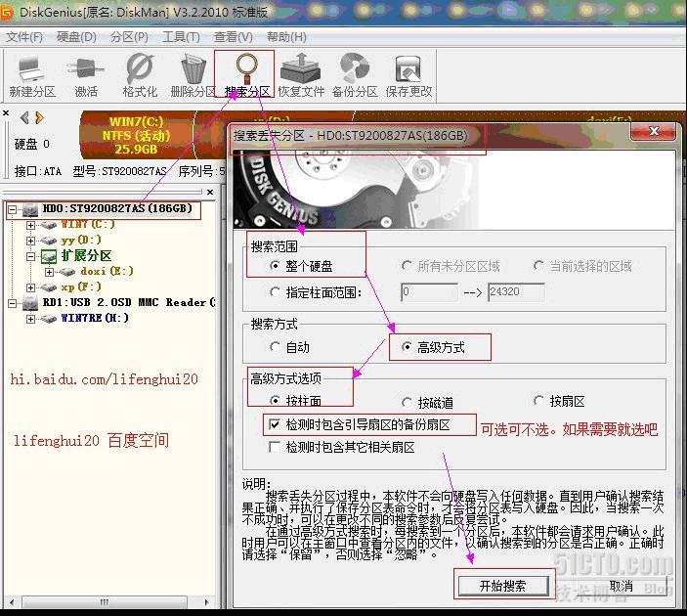The width and height of the screenshot is (687, 616).
Task: Click the doxi (E:) drive icon
Action: 67,272
